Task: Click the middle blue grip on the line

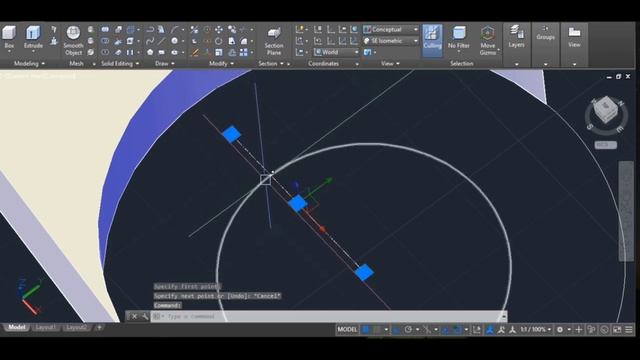Action: click(x=298, y=203)
